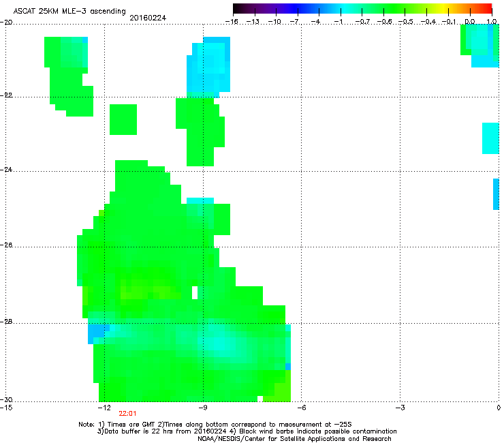This screenshot has height=443, width=504.
Task: Click the -12 longitude axis label
Action: (104, 408)
